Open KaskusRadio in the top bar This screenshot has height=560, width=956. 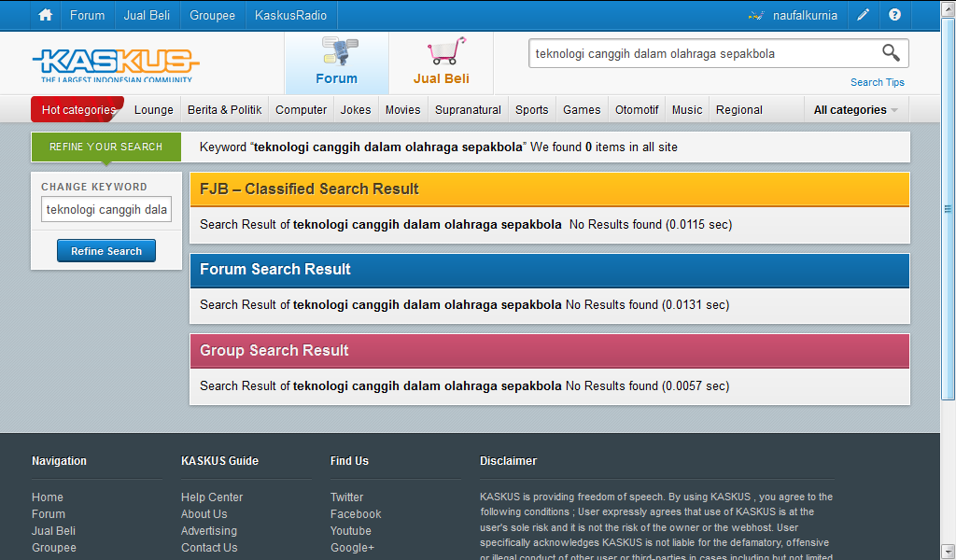coord(291,15)
